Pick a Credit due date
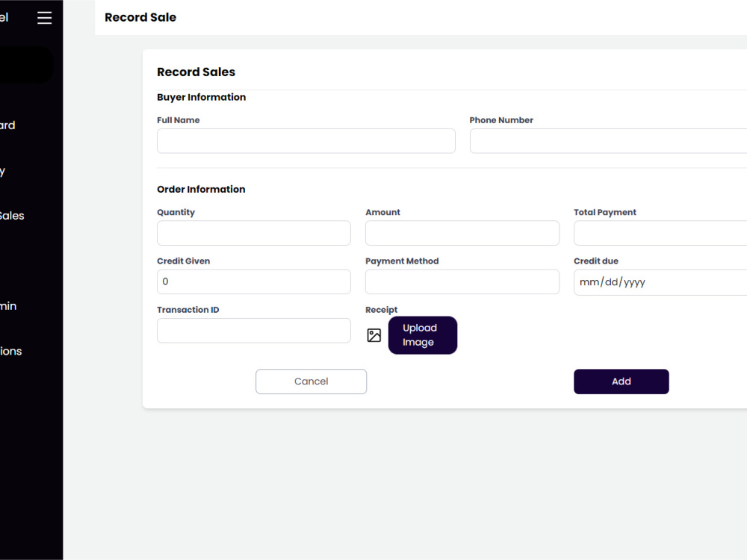The height and width of the screenshot is (560, 747). pos(660,282)
